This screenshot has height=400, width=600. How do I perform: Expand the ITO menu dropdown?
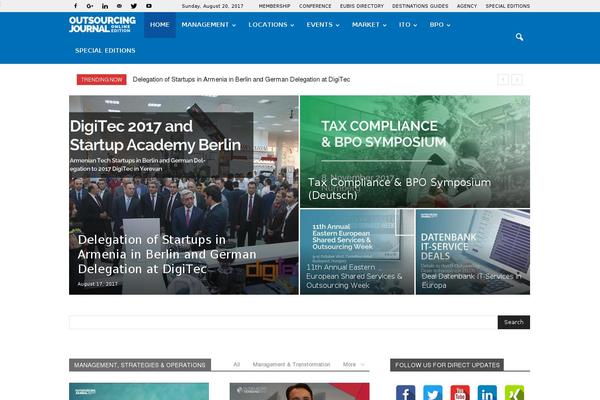(x=408, y=25)
